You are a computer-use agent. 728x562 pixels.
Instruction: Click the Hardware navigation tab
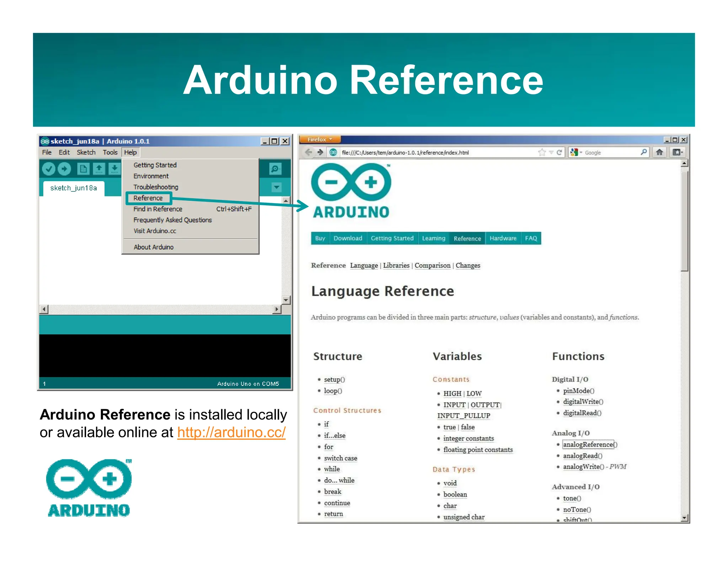click(x=503, y=238)
